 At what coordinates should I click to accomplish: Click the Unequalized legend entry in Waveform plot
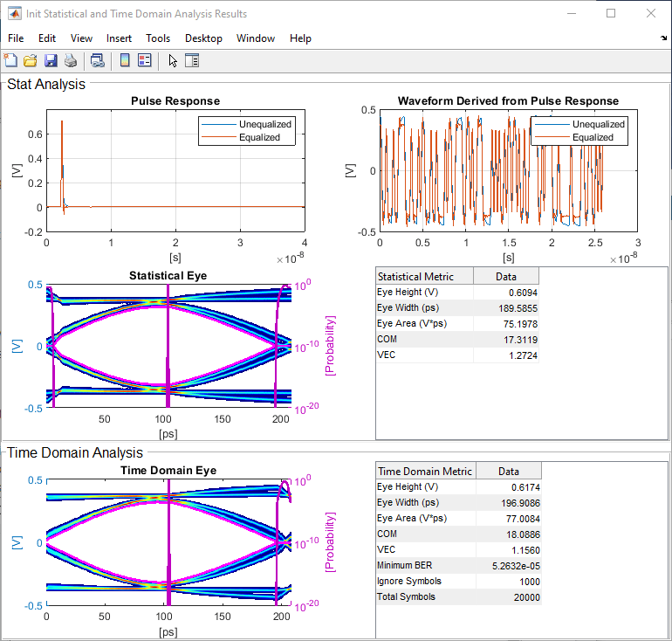pos(598,124)
